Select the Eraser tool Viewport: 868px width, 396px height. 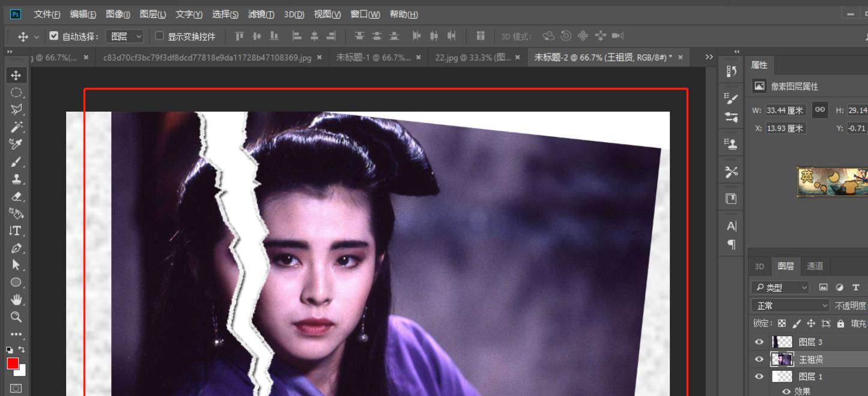point(16,196)
